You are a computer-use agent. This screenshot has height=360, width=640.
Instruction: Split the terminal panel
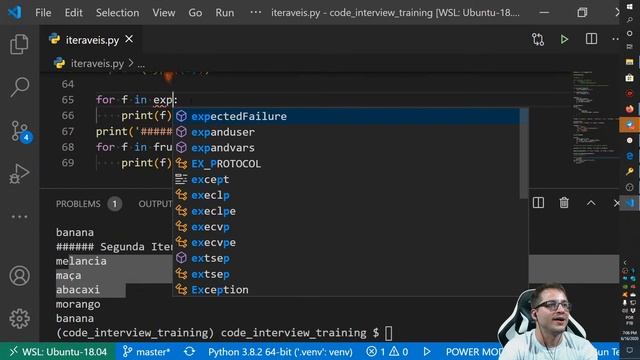click(538, 203)
